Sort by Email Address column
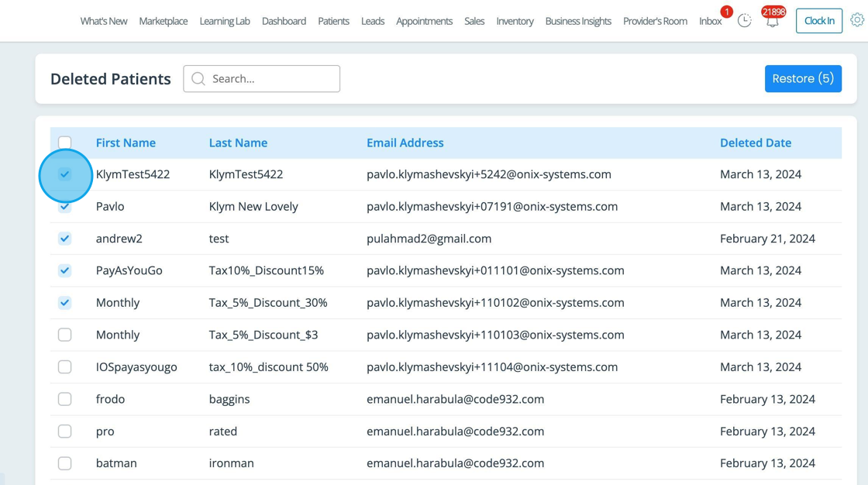This screenshot has width=868, height=485. pos(405,143)
